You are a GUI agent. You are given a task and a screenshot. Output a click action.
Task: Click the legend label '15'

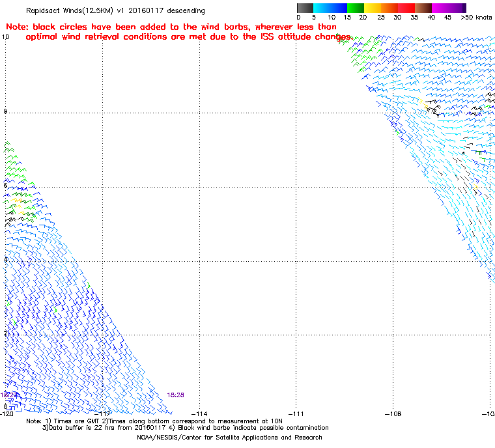pyautogui.click(x=347, y=18)
